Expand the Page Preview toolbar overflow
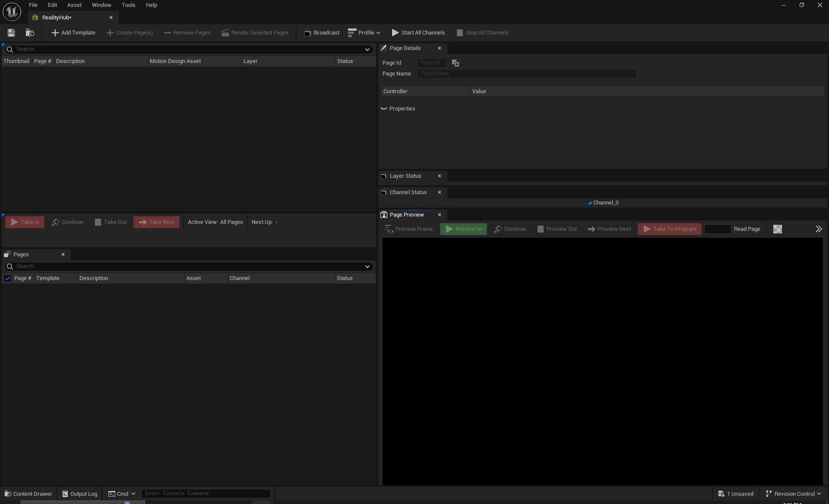This screenshot has height=504, width=829. (x=818, y=229)
